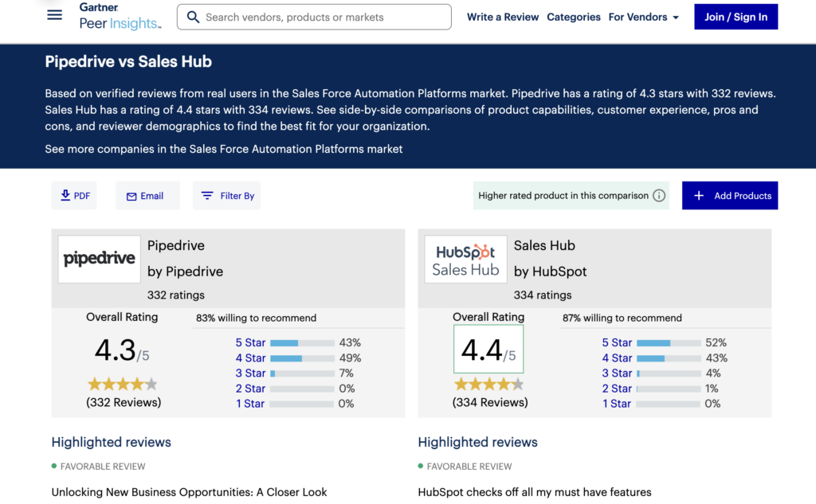Download the comparison as PDF
This screenshot has height=504, width=816.
pyautogui.click(x=74, y=196)
